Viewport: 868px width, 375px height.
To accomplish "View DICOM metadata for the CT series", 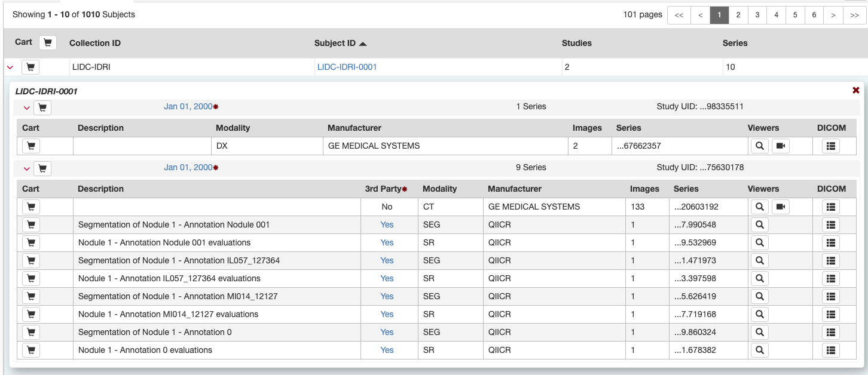I will point(831,206).
